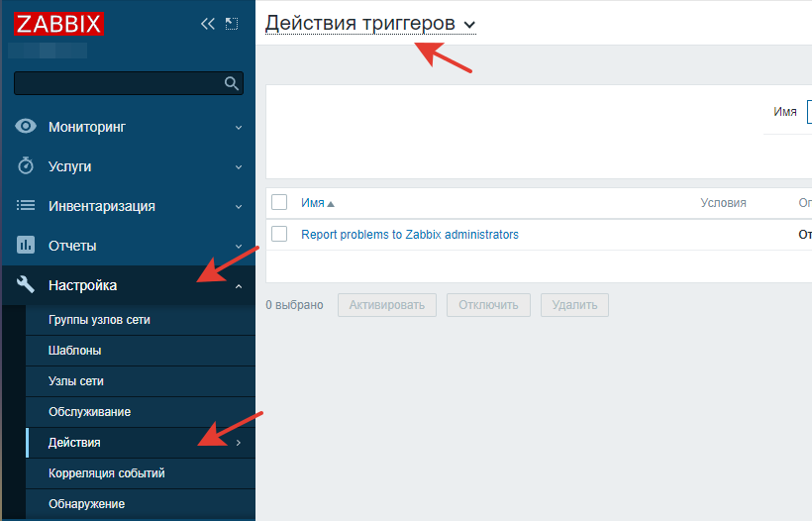
Task: Open the Действия триггеров title dropdown
Action: pyautogui.click(x=370, y=24)
